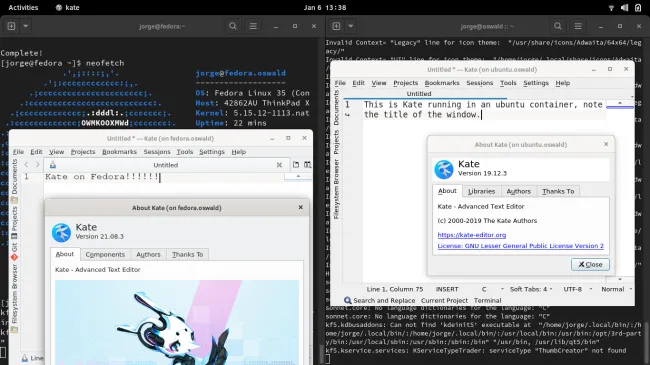Open Sessions menu in Kate on fedora
Screen dimensions: 650x365
point(157,152)
